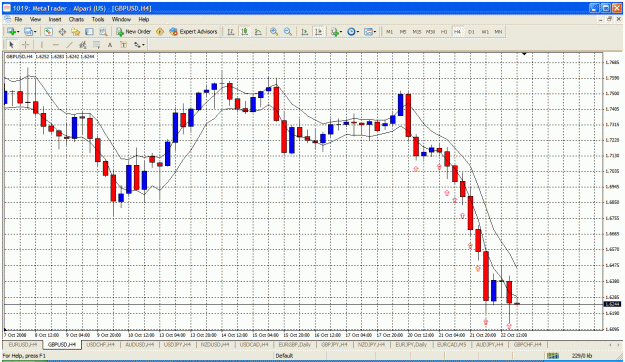This screenshot has height=362, width=625.
Task: Switch to Line Chart display
Action: [258, 31]
